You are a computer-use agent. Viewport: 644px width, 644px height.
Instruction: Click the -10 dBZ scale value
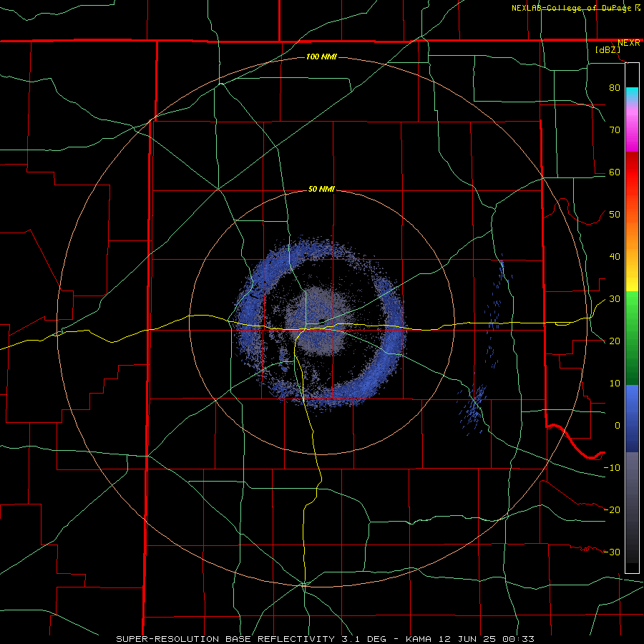(612, 467)
